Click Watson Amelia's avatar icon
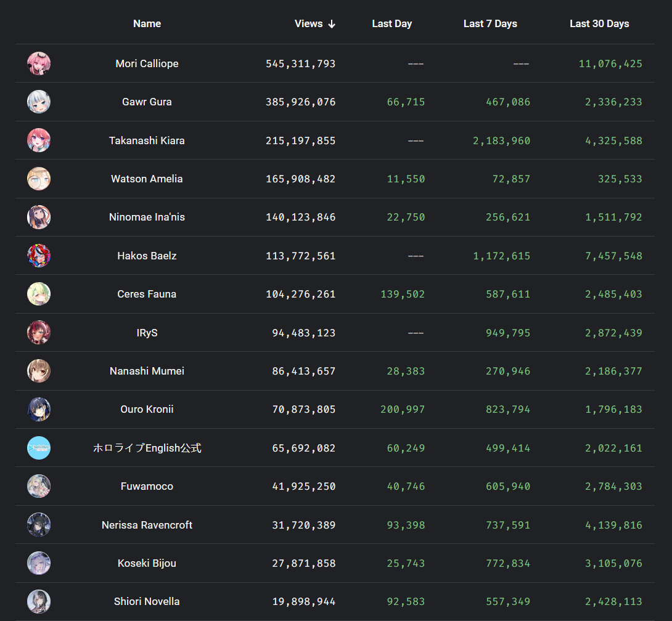Image resolution: width=672 pixels, height=621 pixels. [x=39, y=179]
